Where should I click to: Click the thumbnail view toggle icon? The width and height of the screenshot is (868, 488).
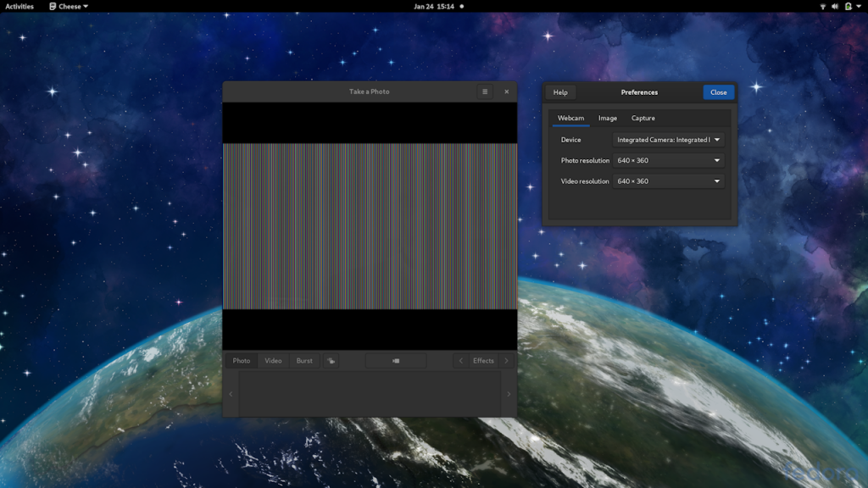(x=331, y=361)
